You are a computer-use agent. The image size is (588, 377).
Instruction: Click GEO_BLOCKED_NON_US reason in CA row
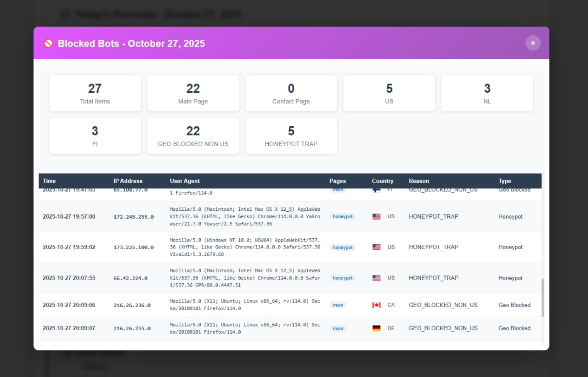pyautogui.click(x=443, y=305)
